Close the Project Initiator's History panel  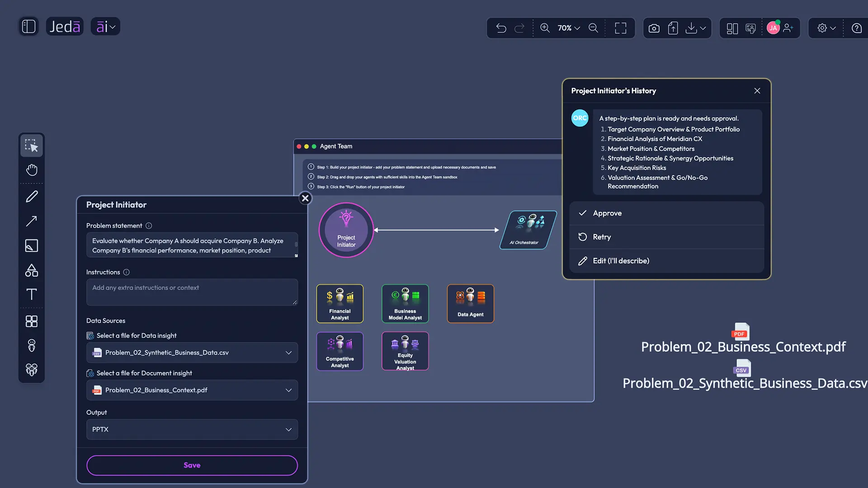point(757,91)
